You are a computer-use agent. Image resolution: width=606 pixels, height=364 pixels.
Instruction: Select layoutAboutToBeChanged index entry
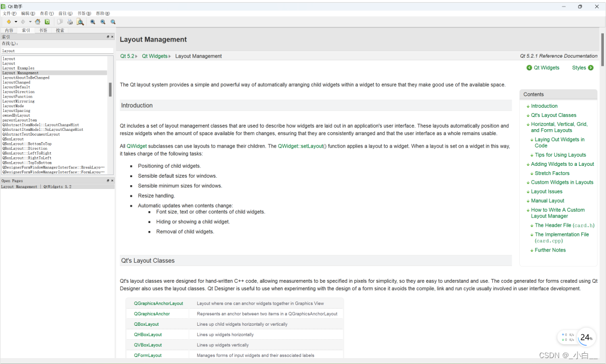point(26,78)
